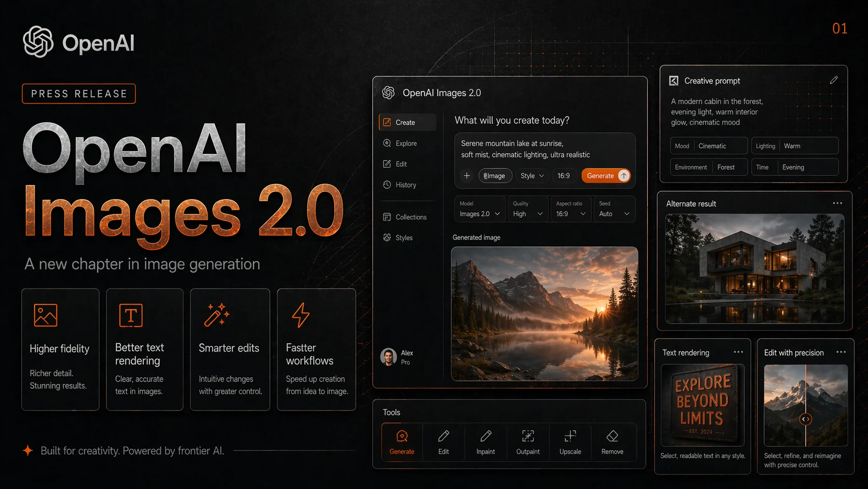Toggle the Image attachment chip

point(495,176)
